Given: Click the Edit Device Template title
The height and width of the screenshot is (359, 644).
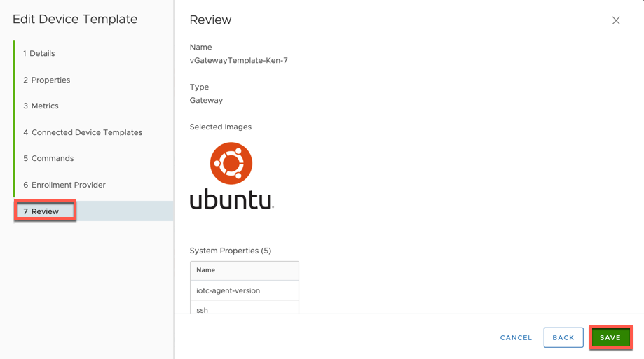Looking at the screenshot, I should click(x=75, y=20).
